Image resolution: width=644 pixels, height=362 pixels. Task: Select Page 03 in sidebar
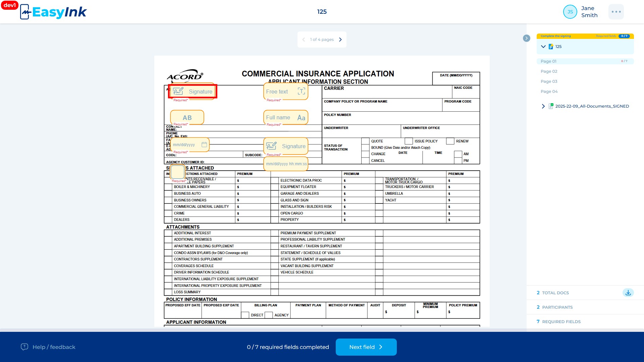pyautogui.click(x=549, y=81)
